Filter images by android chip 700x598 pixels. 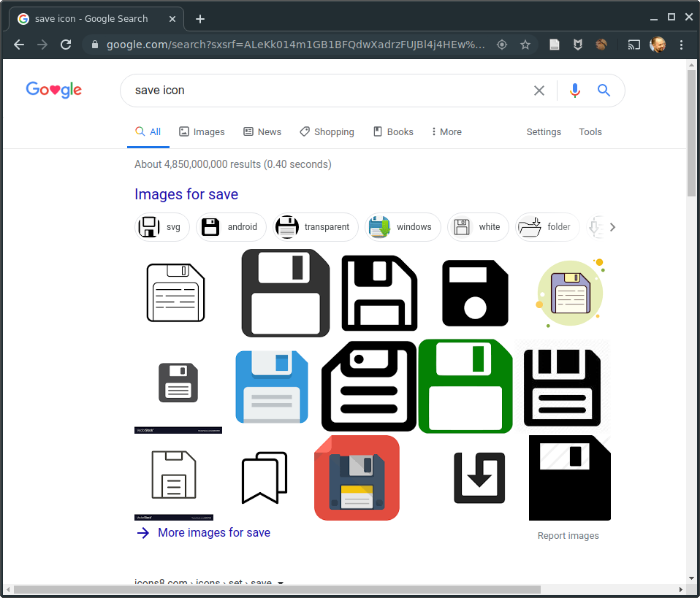tap(231, 227)
